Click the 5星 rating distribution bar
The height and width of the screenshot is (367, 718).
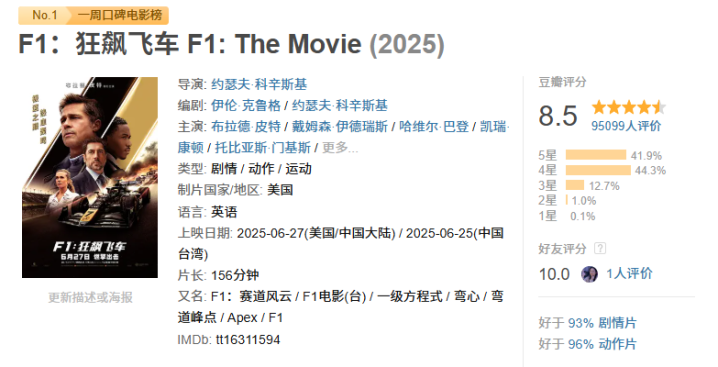[x=596, y=155]
